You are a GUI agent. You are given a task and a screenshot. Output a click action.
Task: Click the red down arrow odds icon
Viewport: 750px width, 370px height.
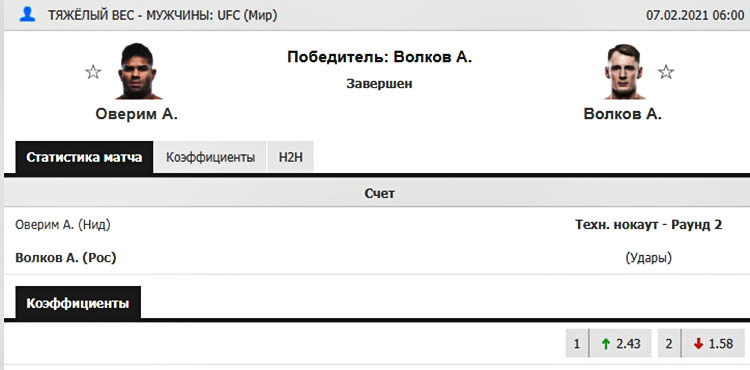coord(698,344)
